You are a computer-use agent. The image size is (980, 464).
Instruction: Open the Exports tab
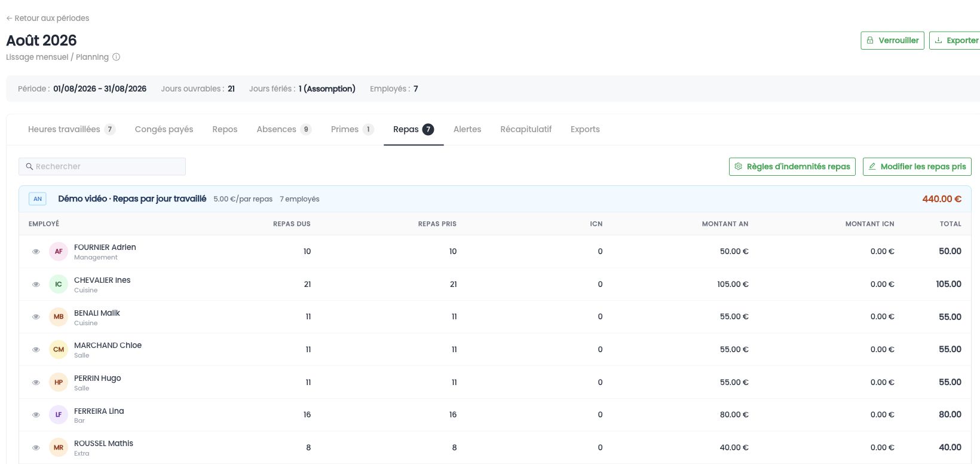click(x=585, y=129)
